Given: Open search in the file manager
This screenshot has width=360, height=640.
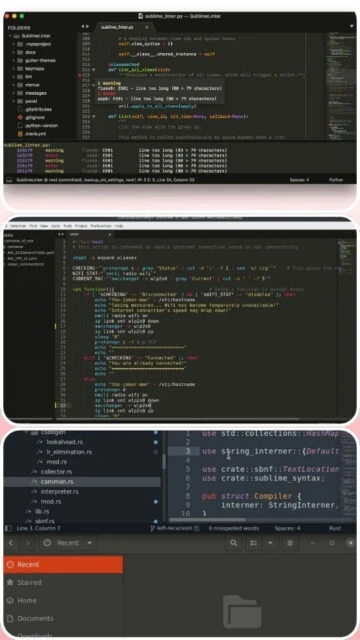Looking at the screenshot, I should click(x=233, y=543).
